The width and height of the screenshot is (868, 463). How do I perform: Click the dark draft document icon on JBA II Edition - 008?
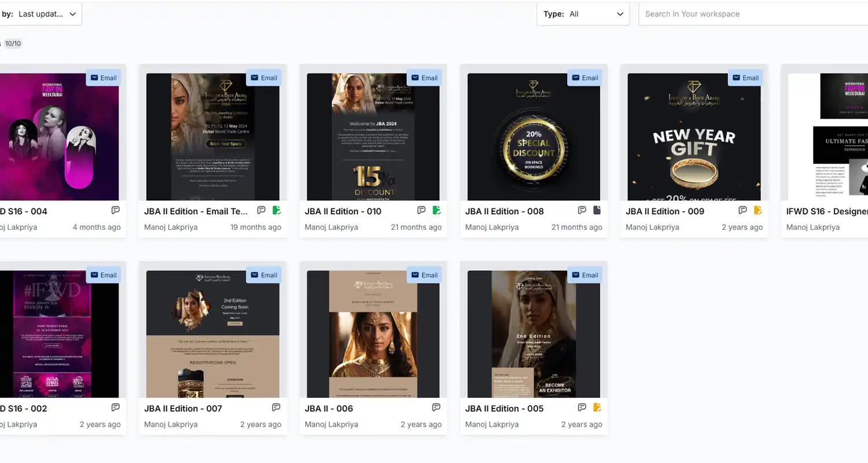point(597,210)
